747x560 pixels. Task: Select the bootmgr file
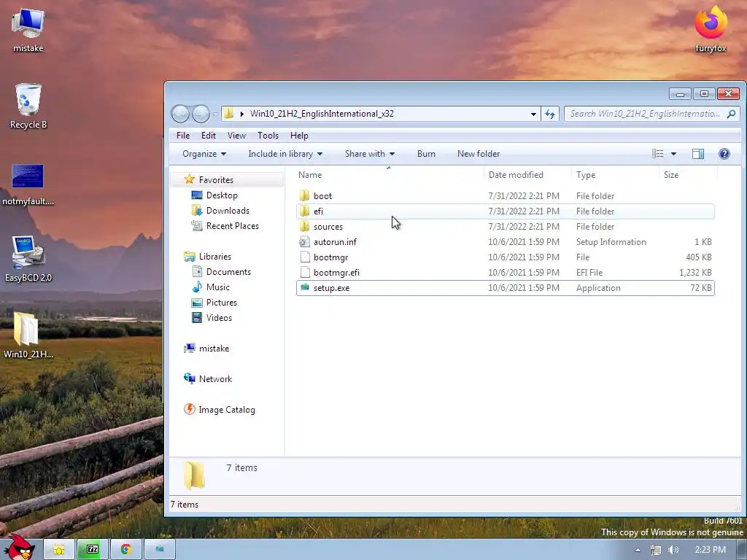(x=505, y=257)
